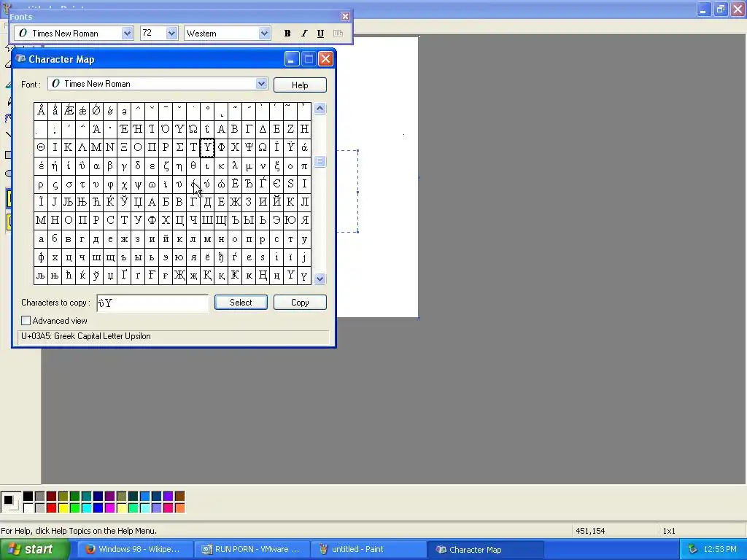This screenshot has height=560, width=747.
Task: Toggle vertical text icon in Fonts toolbar
Action: (338, 34)
